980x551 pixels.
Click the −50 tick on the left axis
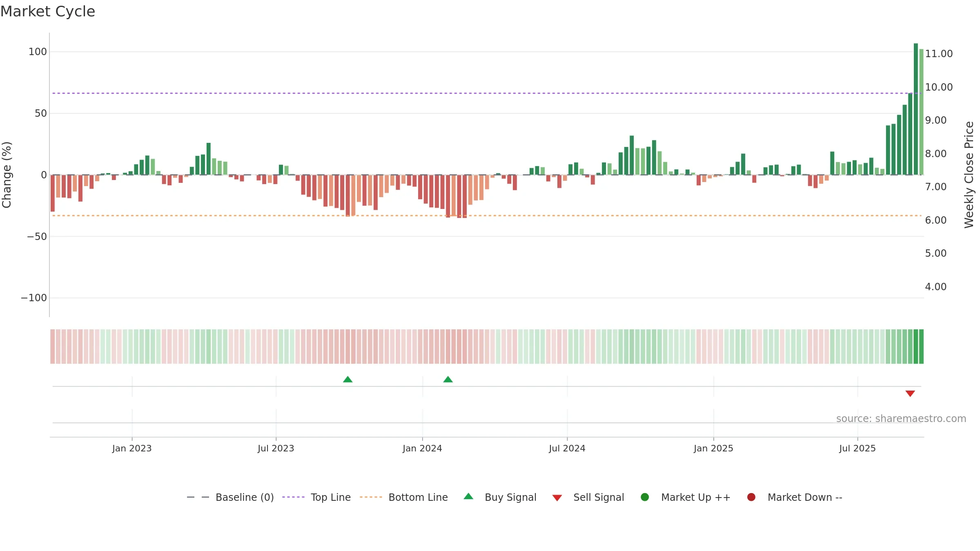click(37, 236)
